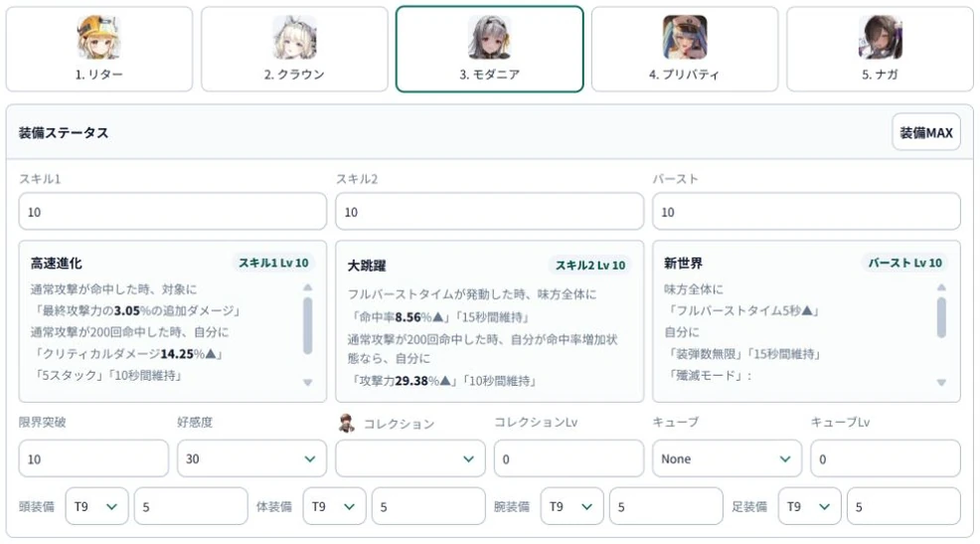Focus the 腕装備 level input
The image size is (980, 544).
pos(666,506)
